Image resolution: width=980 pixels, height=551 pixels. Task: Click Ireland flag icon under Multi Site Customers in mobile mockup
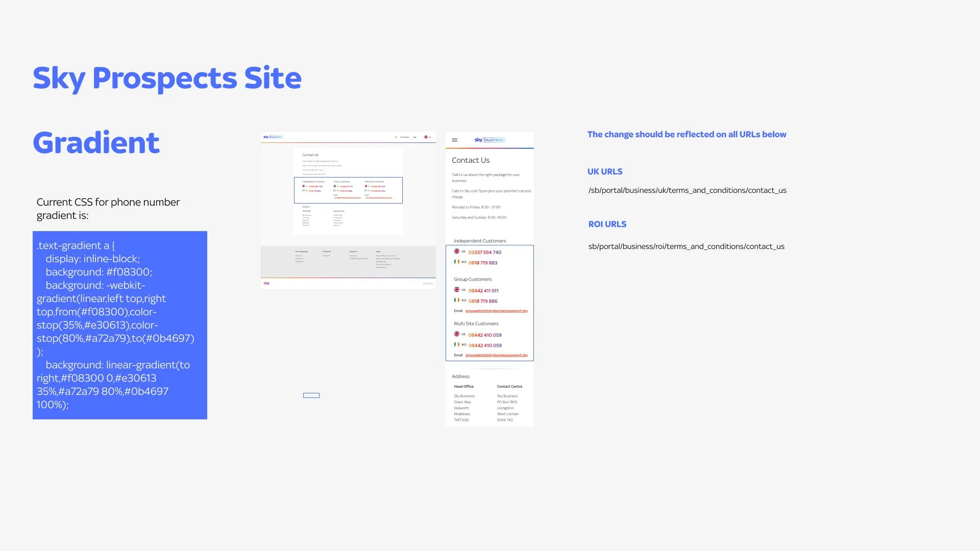coord(457,344)
